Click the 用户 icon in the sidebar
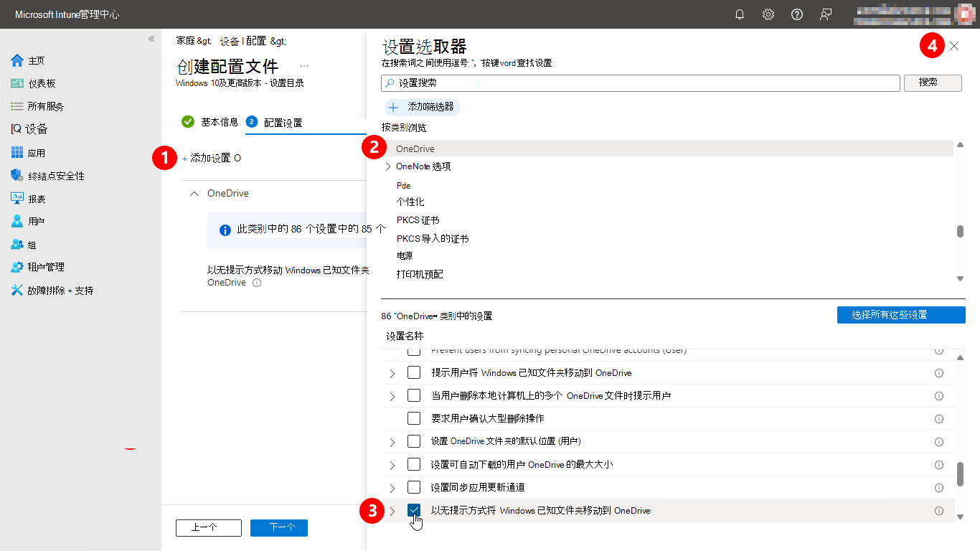980x551 pixels. point(17,222)
